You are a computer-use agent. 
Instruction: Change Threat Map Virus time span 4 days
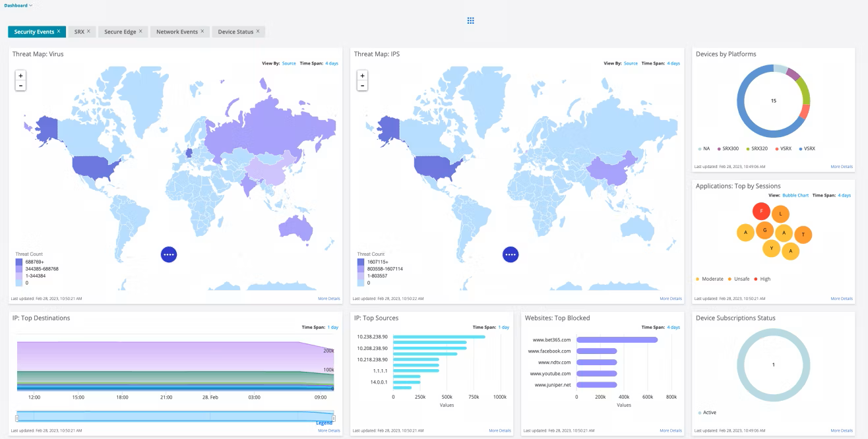[x=332, y=63]
